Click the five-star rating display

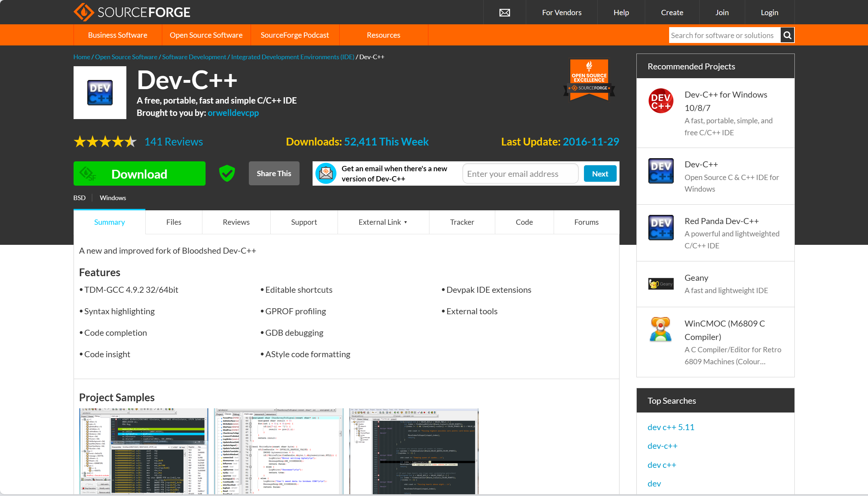pos(105,142)
